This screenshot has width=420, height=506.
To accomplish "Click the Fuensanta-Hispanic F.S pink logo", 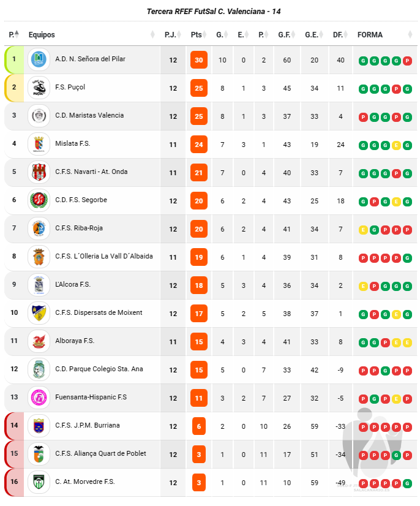I will [39, 398].
